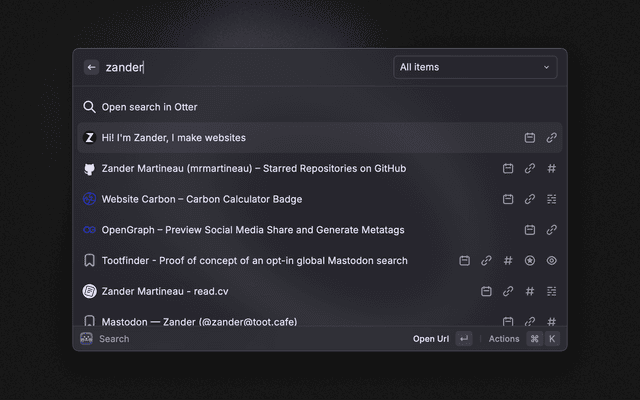Click the GitHub icon of Starred Repositories item

(x=89, y=169)
